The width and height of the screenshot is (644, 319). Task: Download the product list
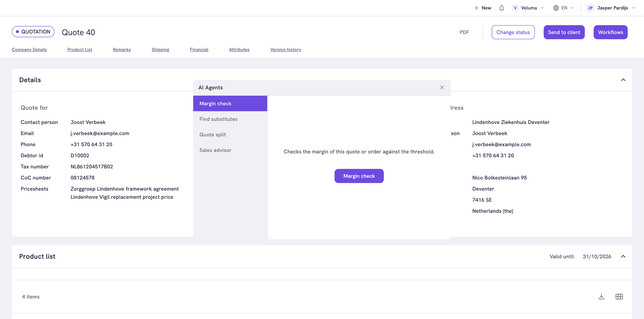click(601, 297)
